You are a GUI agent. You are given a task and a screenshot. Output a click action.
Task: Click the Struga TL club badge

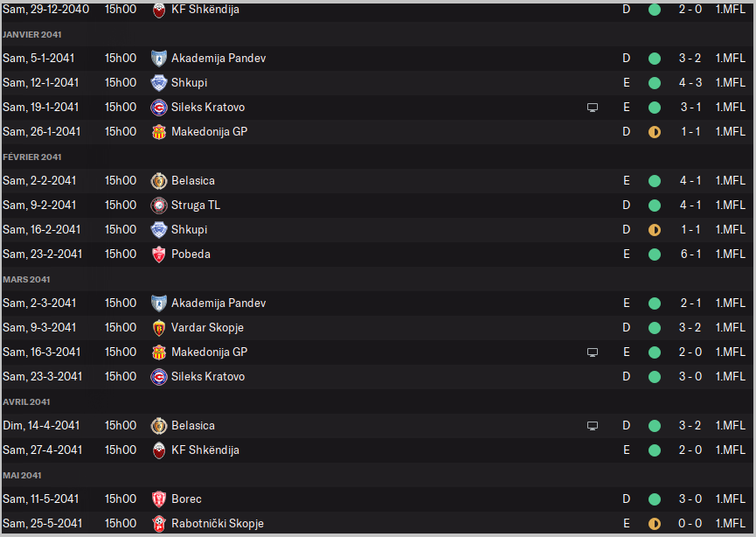coord(159,206)
